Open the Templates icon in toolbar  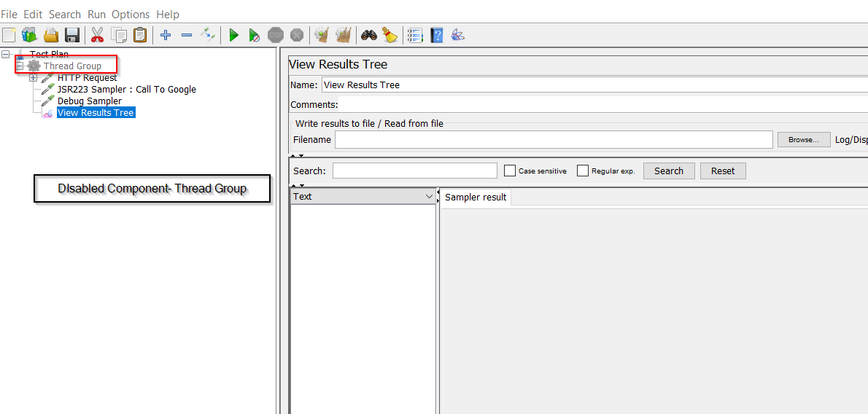point(29,36)
